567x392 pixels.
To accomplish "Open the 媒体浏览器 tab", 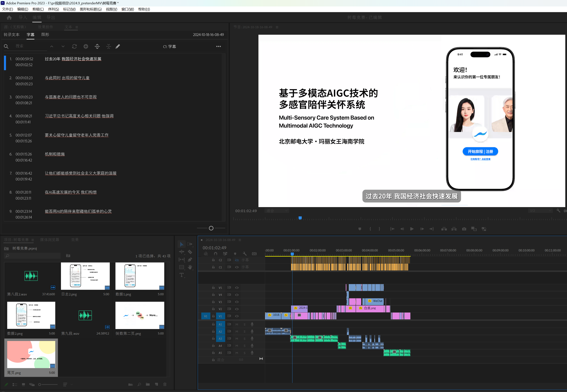I will 50,240.
